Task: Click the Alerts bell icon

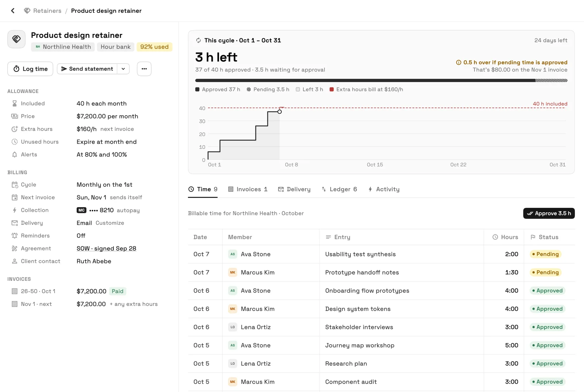Action: point(15,155)
